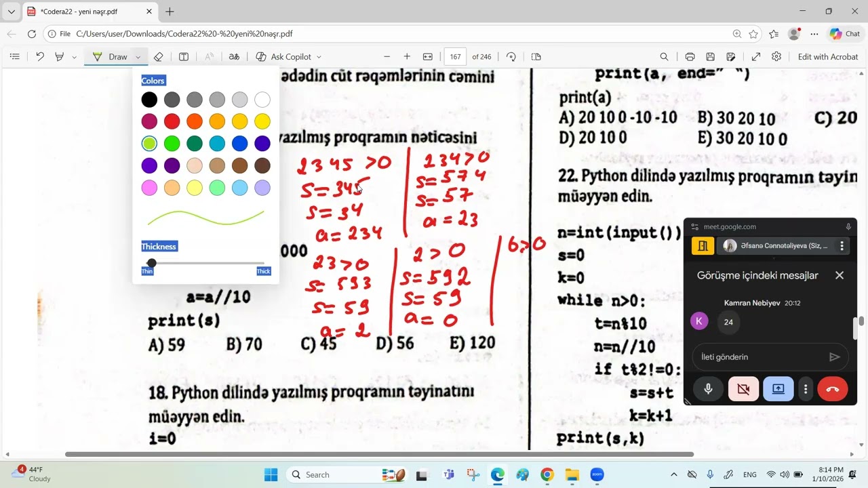Select the red color swatch

coord(172,121)
